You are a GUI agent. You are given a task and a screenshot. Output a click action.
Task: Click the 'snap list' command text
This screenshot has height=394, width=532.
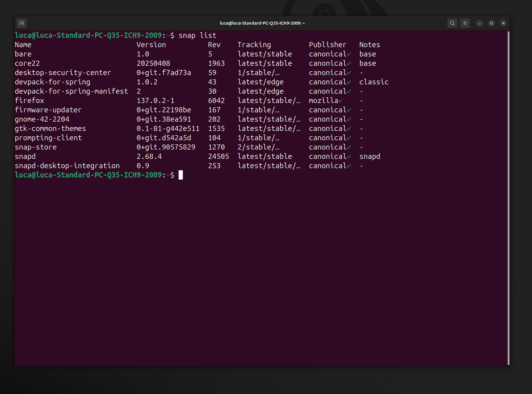tap(198, 35)
